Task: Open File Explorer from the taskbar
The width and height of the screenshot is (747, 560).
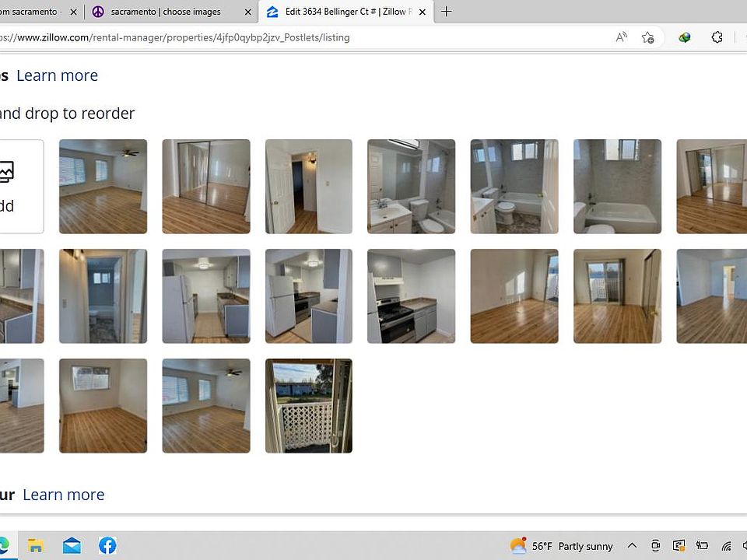Action: (x=36, y=545)
